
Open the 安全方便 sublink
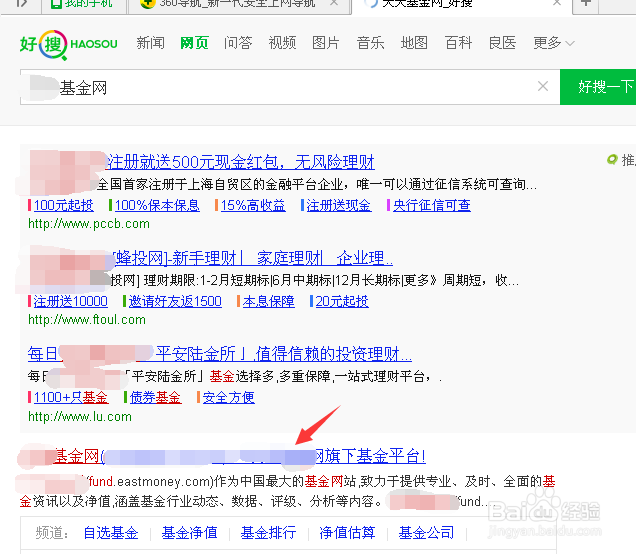pyautogui.click(x=229, y=397)
